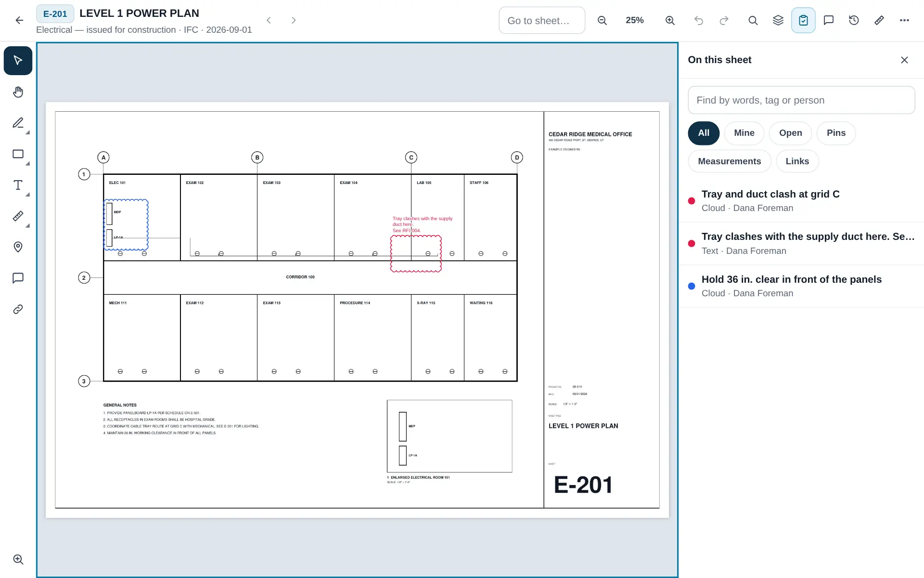This screenshot has width=924, height=578.
Task: Undo the last action
Action: click(x=699, y=20)
